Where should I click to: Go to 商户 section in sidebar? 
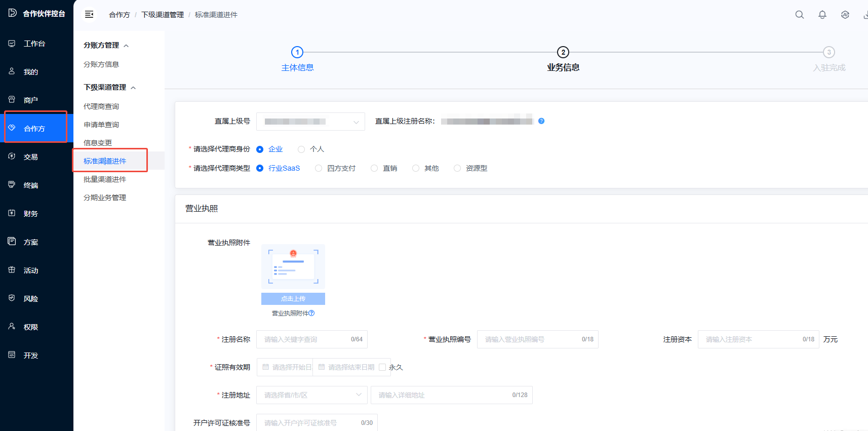30,100
